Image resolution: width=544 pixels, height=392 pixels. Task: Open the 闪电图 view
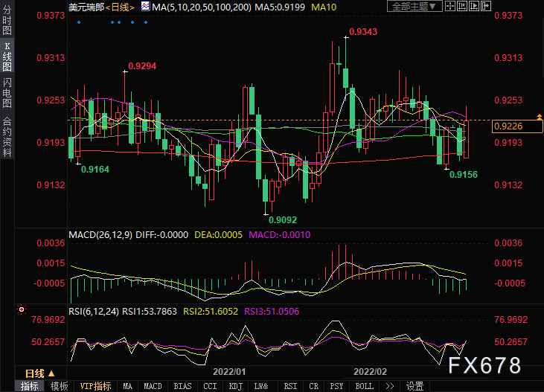7,93
